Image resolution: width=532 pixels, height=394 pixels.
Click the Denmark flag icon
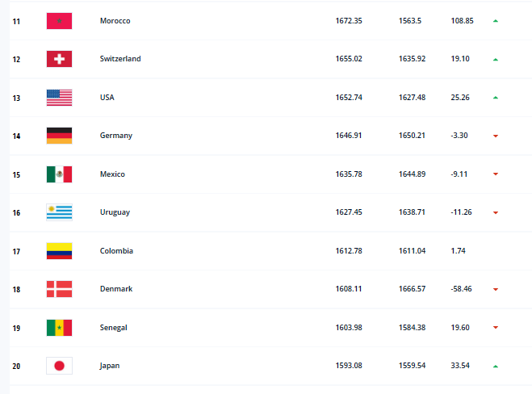tap(59, 289)
